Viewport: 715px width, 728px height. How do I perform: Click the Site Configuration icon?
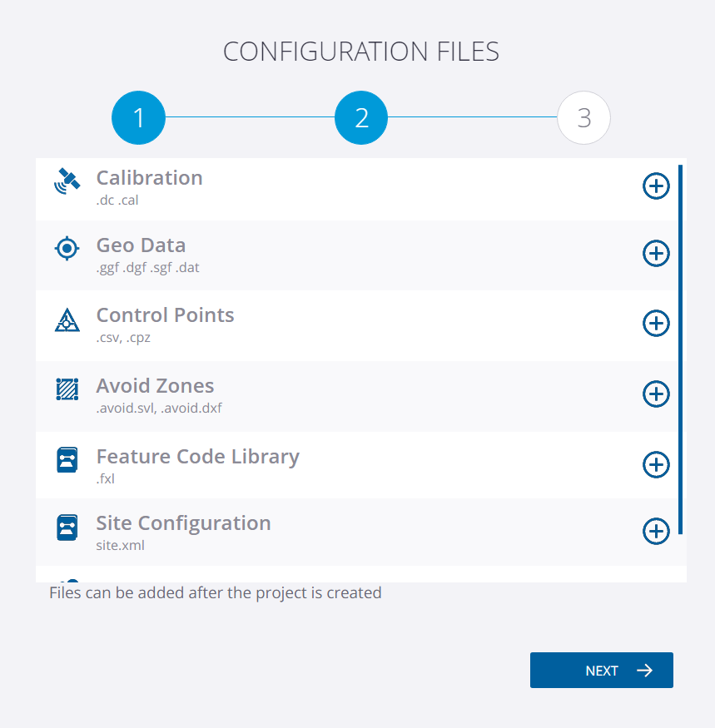click(x=67, y=527)
